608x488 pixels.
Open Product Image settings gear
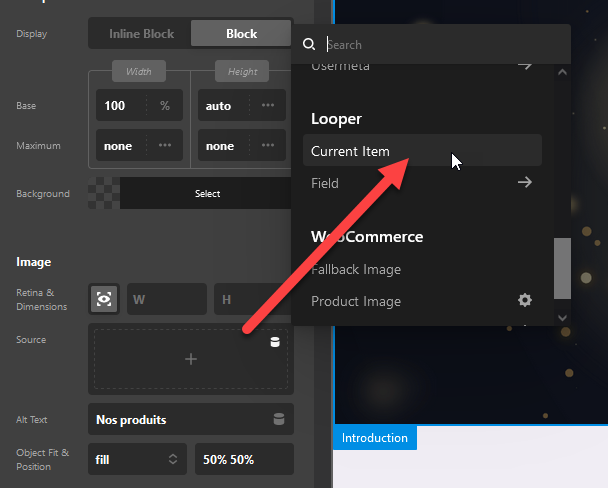click(x=525, y=300)
